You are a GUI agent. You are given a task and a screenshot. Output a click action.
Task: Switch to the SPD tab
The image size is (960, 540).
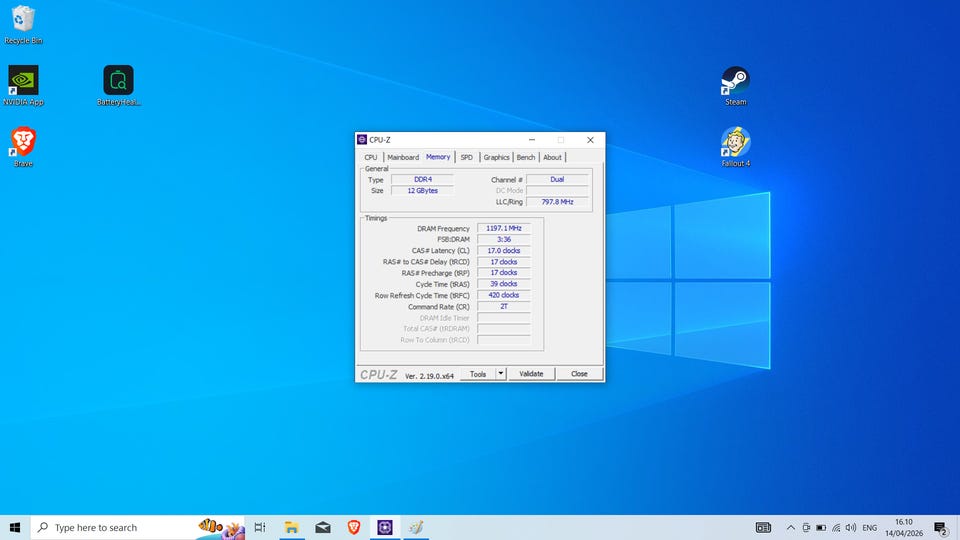466,157
